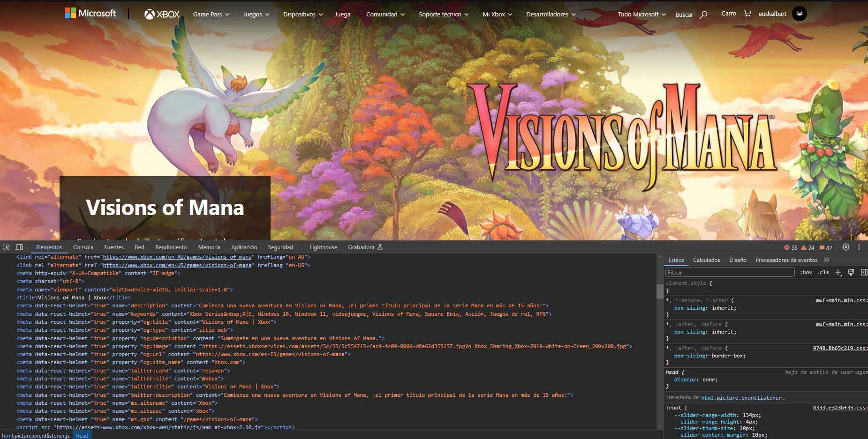Open the Calculados tab
868x439 pixels.
pos(707,260)
